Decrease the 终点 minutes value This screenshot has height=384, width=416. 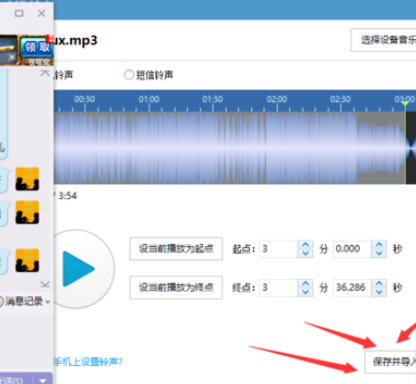[305, 292]
